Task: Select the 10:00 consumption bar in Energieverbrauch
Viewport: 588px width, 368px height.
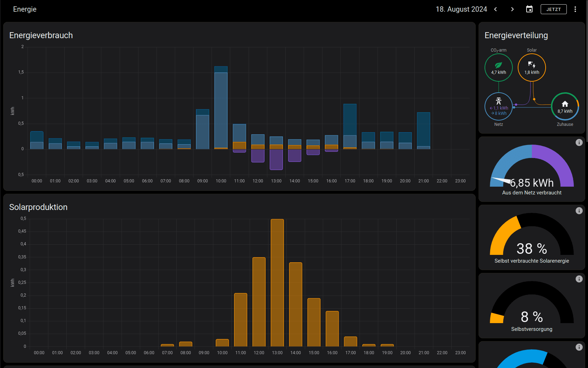Action: [x=221, y=107]
